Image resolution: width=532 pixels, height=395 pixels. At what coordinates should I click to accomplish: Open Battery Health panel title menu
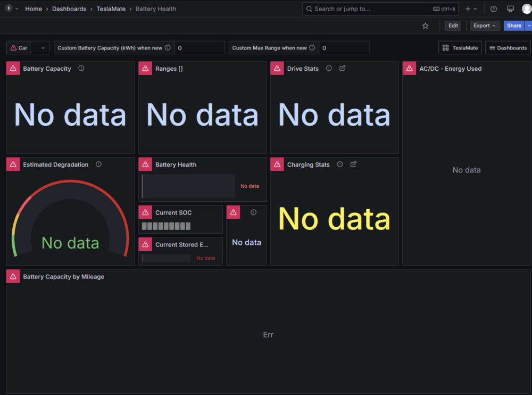pyautogui.click(x=176, y=164)
